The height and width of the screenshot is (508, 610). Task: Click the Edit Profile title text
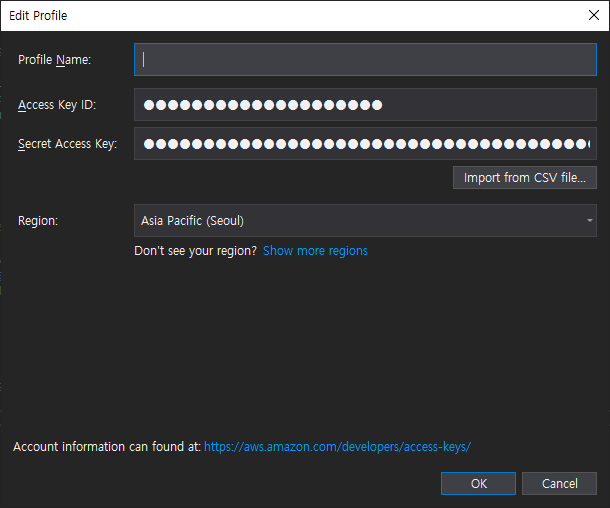pyautogui.click(x=38, y=16)
